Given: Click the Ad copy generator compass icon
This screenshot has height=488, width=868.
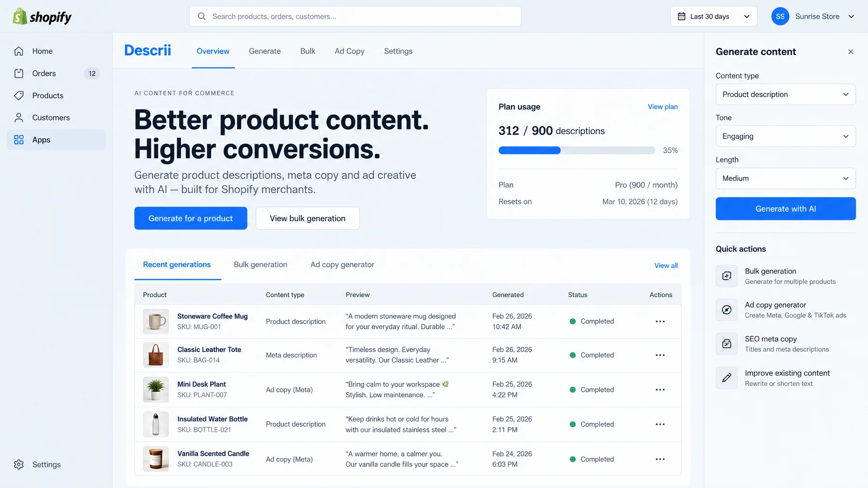Looking at the screenshot, I should pyautogui.click(x=727, y=310).
